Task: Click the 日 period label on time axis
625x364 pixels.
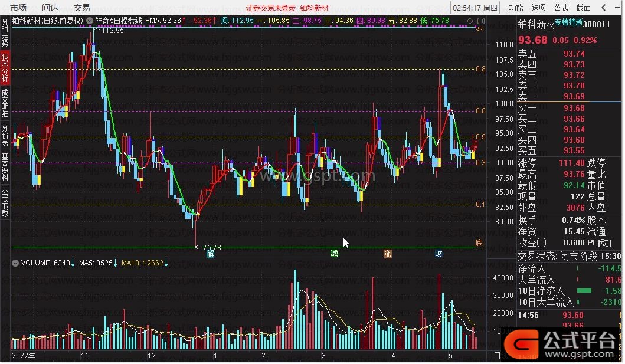Action: 497,355
